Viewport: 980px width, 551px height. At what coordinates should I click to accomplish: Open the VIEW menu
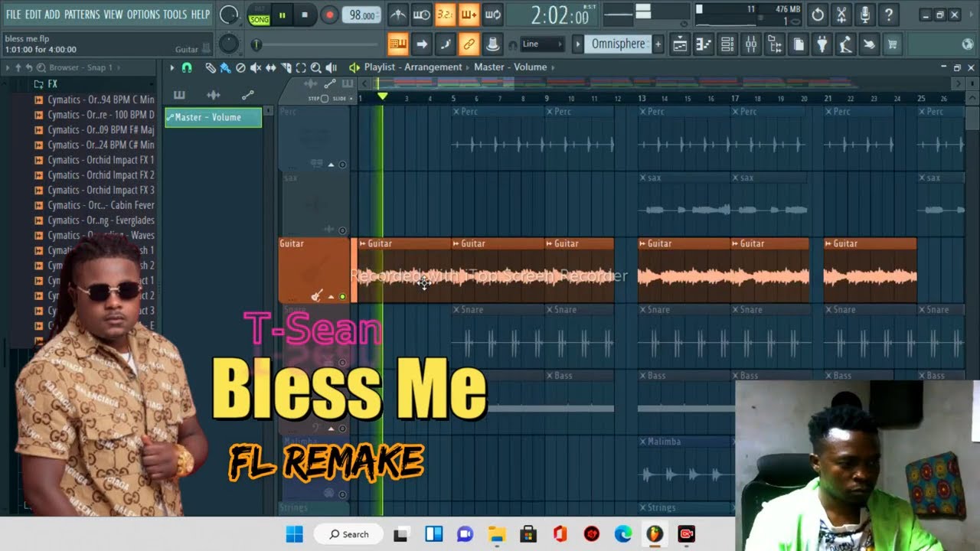click(x=113, y=15)
